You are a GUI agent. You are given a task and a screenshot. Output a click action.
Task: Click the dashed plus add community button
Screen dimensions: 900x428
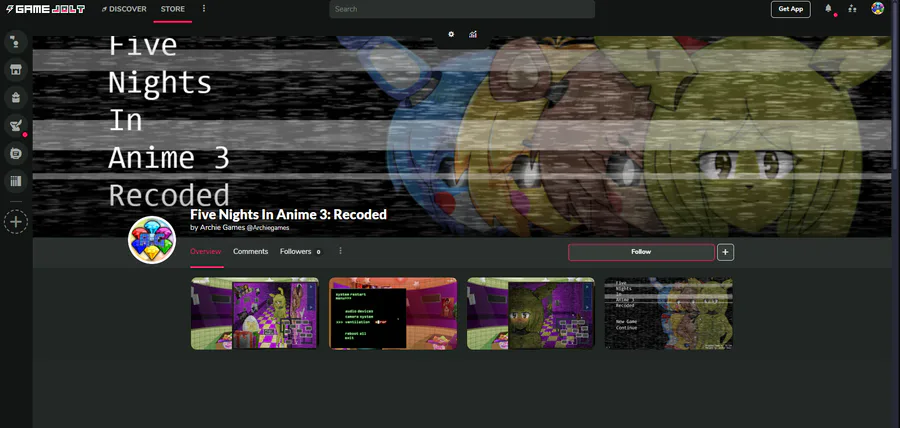coord(16,221)
